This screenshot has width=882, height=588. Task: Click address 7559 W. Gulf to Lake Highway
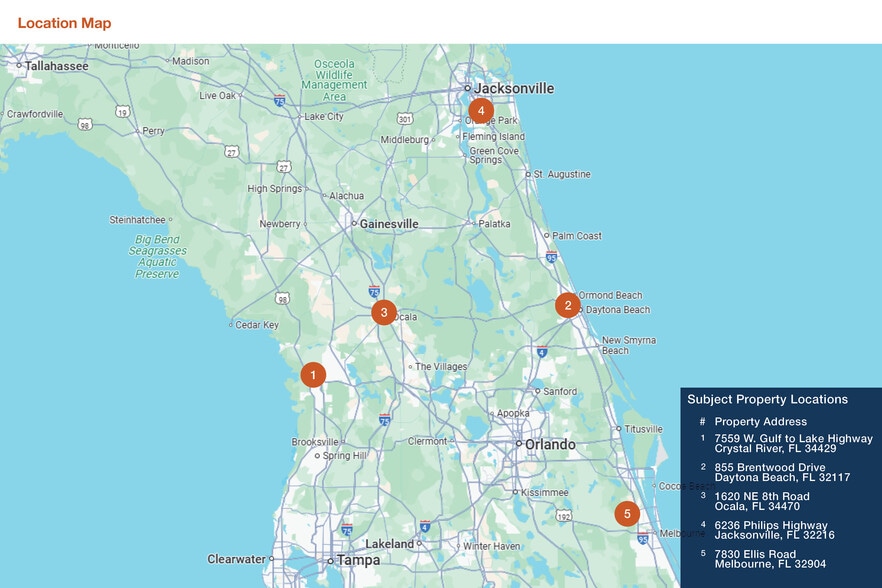(x=793, y=443)
